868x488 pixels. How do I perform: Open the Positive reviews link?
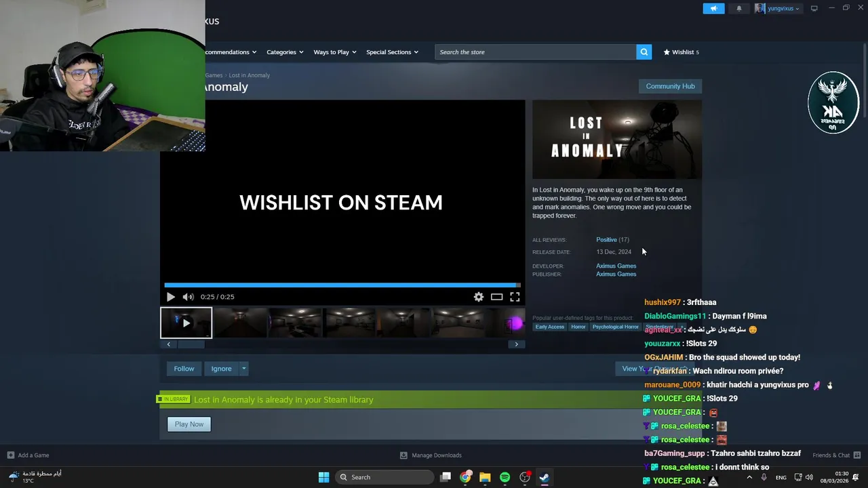click(606, 240)
